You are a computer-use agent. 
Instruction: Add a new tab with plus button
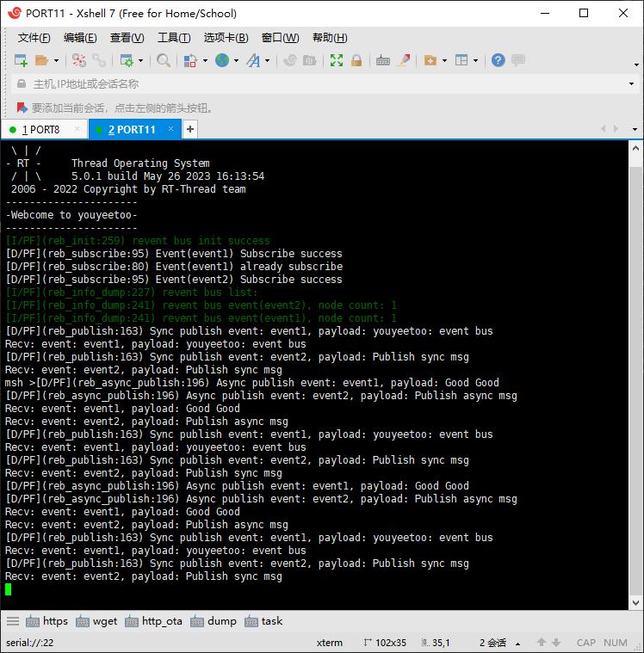point(190,130)
